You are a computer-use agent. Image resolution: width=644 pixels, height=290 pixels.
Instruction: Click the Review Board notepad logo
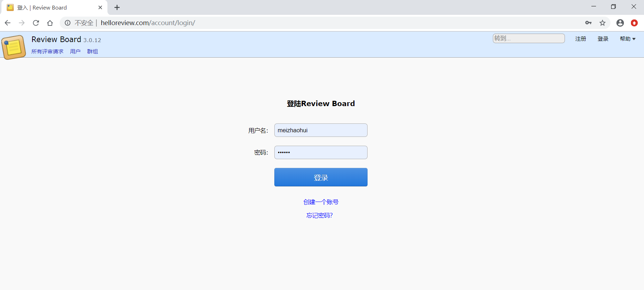(13, 47)
